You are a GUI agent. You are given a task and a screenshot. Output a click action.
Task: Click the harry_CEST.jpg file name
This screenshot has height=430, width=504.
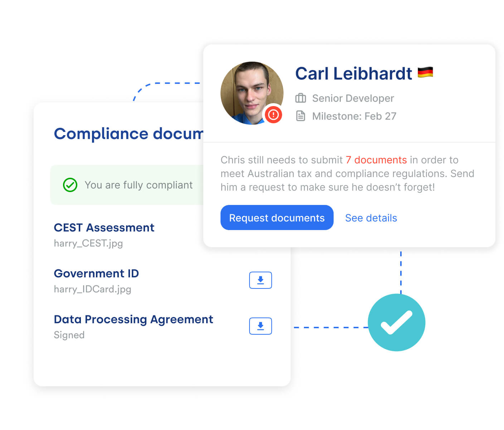[x=88, y=243]
